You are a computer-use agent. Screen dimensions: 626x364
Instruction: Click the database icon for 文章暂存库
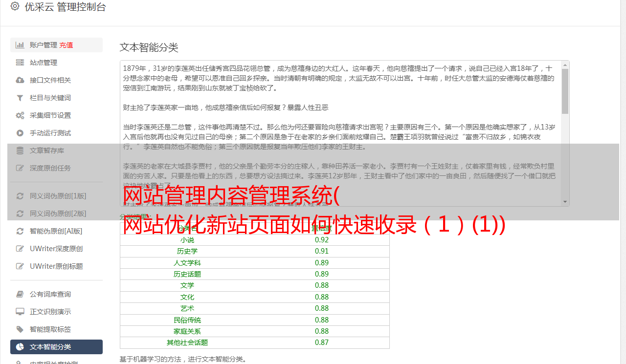[20, 150]
